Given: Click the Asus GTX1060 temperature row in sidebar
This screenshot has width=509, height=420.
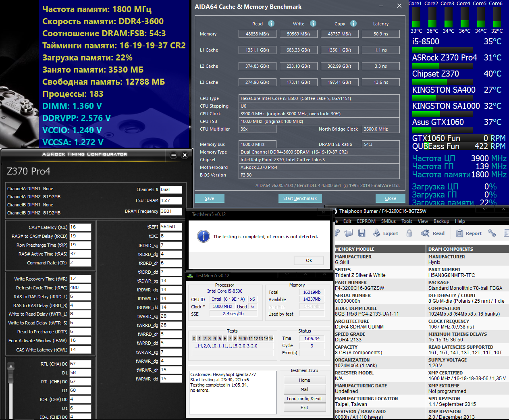Looking at the screenshot, I should [457, 122].
